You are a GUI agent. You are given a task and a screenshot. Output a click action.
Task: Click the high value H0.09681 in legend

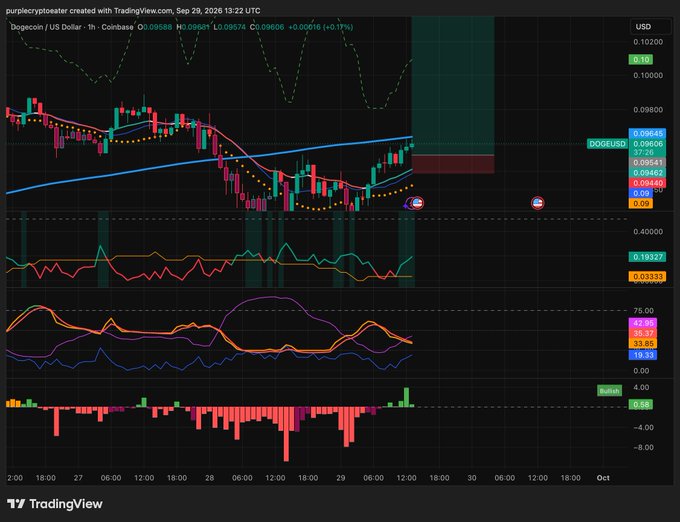(x=193, y=27)
